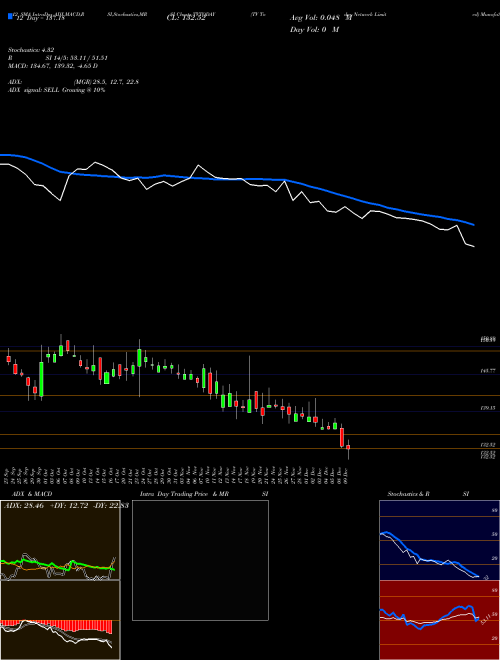Click the last red candlestick on the chart
The width and height of the screenshot is (500, 660).
348,448
